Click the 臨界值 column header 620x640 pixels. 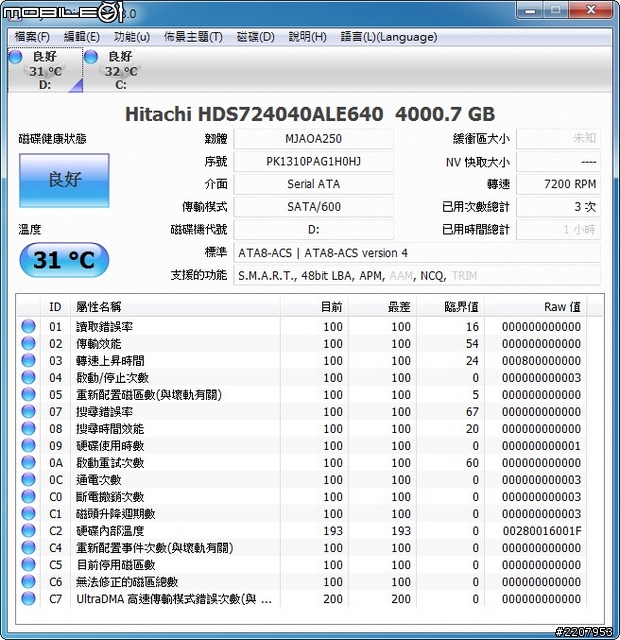(x=451, y=307)
